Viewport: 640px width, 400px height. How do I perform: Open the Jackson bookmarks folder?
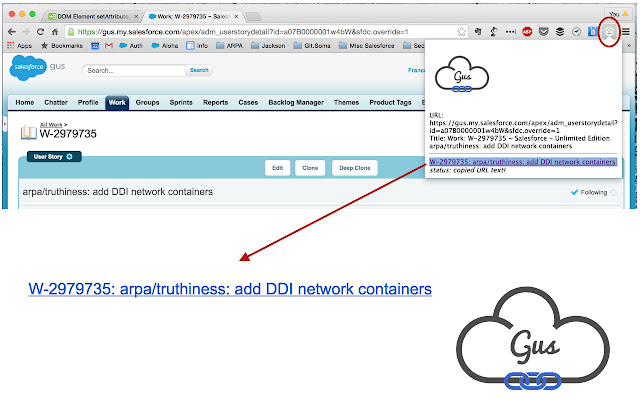268,46
